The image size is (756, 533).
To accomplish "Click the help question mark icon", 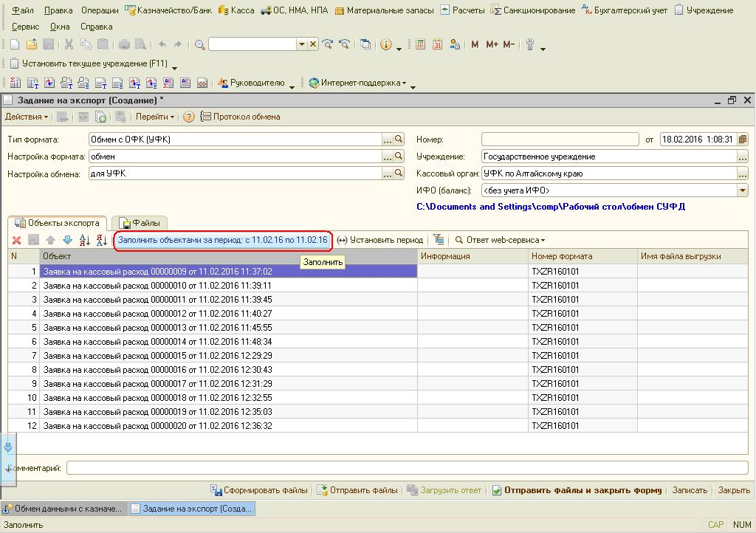I will click(x=189, y=117).
